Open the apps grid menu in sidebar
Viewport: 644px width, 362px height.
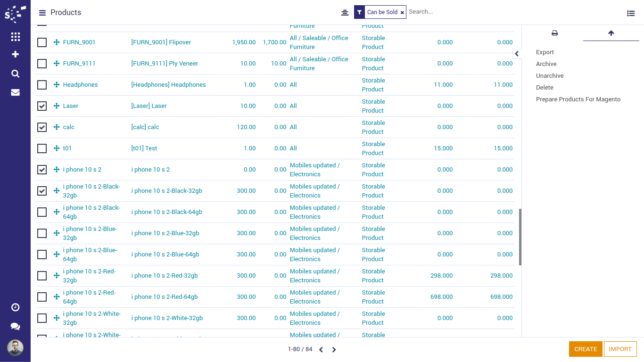[15, 37]
